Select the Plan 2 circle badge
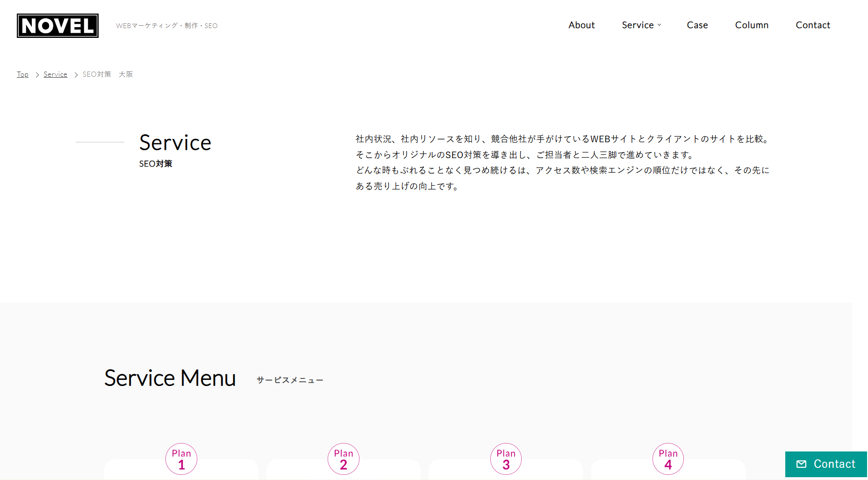The width and height of the screenshot is (868, 480). pyautogui.click(x=343, y=459)
